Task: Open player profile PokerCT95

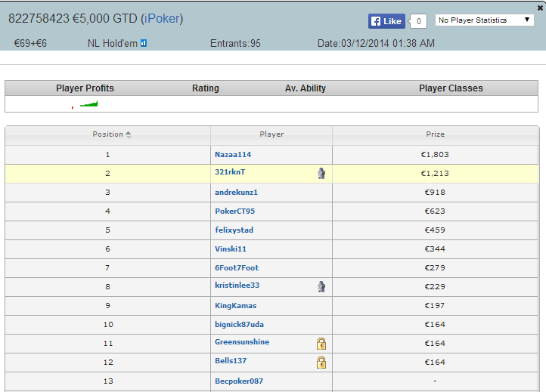Action: click(234, 211)
